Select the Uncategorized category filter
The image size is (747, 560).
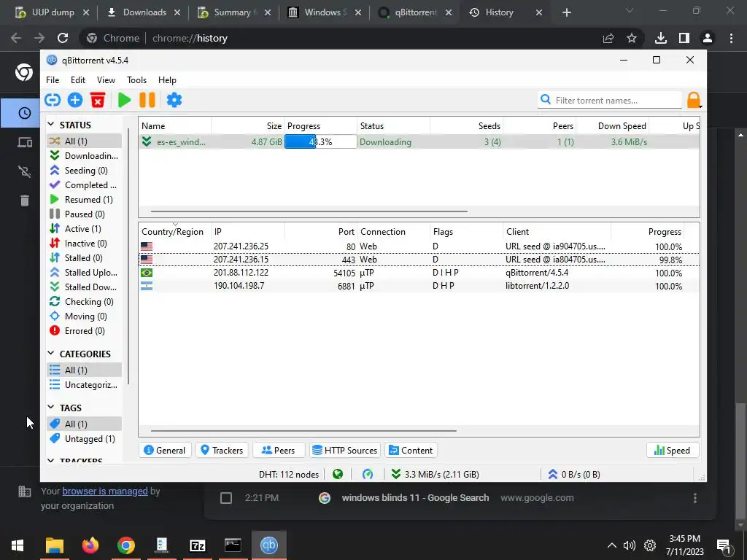coord(85,385)
